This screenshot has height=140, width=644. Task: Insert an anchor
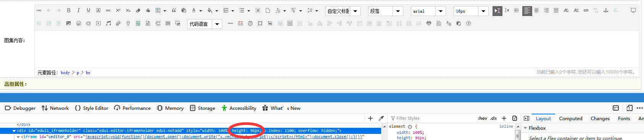click(x=606, y=11)
